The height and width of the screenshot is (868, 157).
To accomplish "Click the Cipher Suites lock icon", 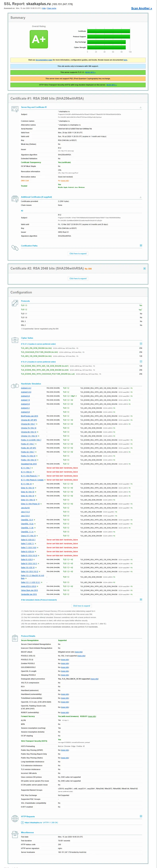I will 15,340.
